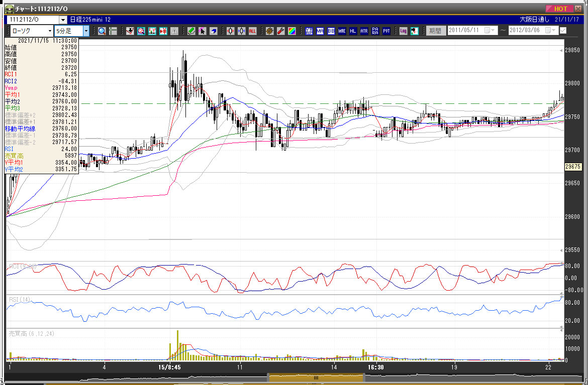
Task: Click the HOT button in title bar
Action: pos(559,9)
